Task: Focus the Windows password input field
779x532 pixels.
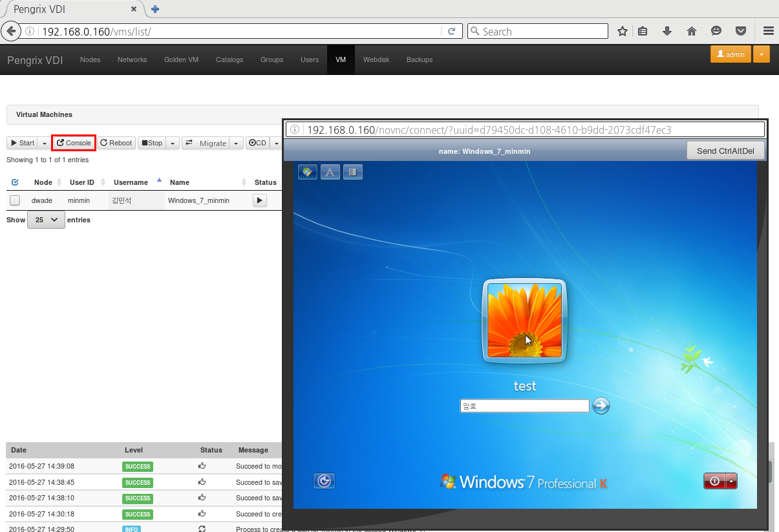Action: [x=524, y=406]
